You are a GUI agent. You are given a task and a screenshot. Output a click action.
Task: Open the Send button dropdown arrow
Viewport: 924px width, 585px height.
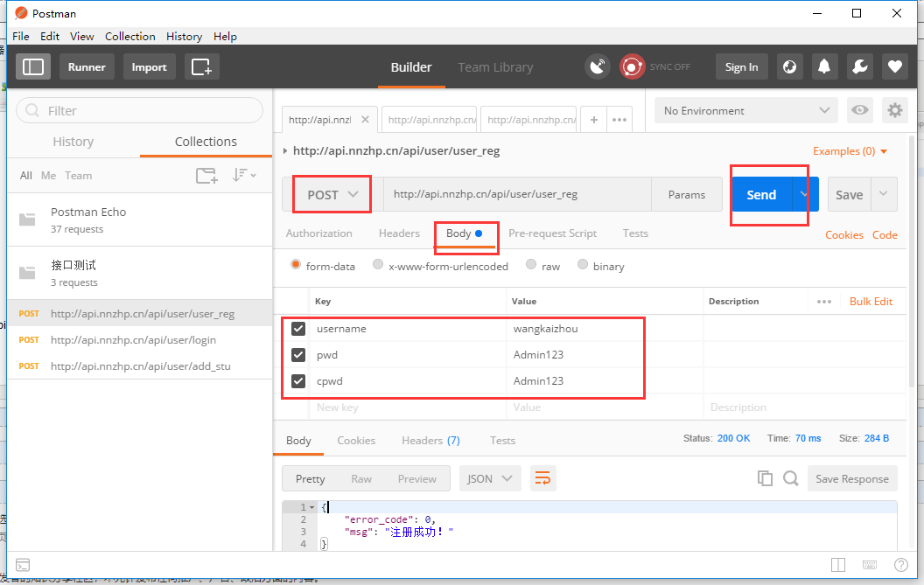click(805, 194)
